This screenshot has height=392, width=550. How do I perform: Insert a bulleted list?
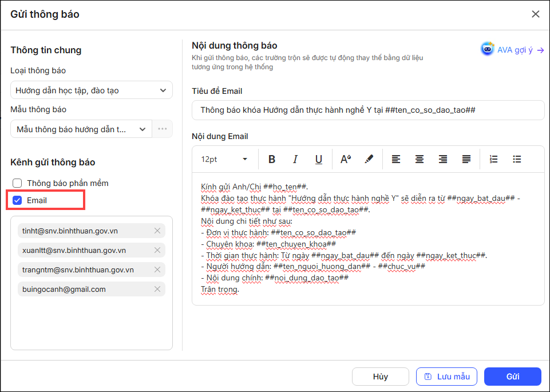pyautogui.click(x=517, y=160)
